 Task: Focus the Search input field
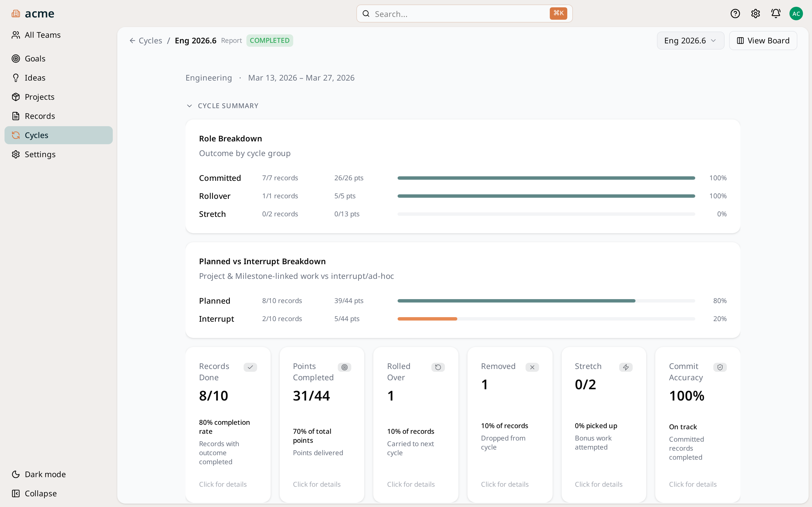tap(460, 14)
